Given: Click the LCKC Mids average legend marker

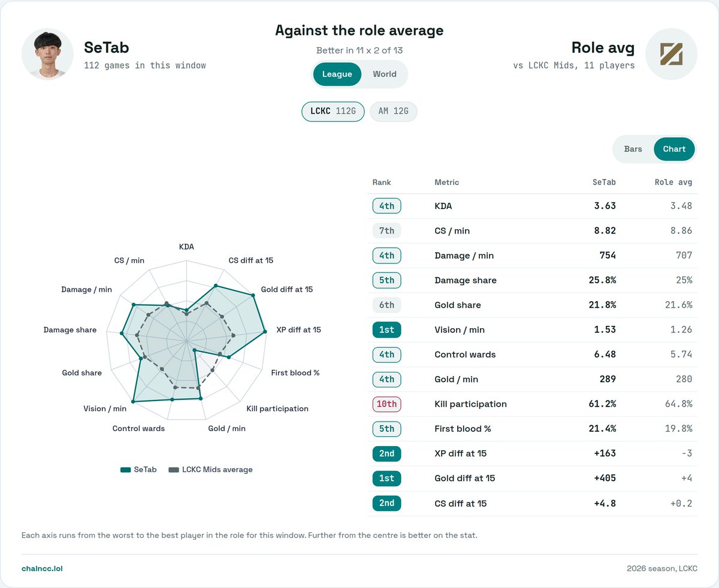Looking at the screenshot, I should pyautogui.click(x=174, y=470).
